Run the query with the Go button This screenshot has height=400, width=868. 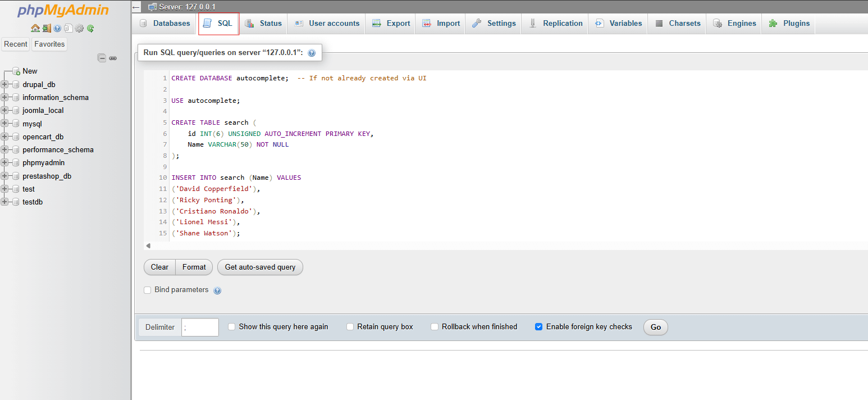click(655, 327)
